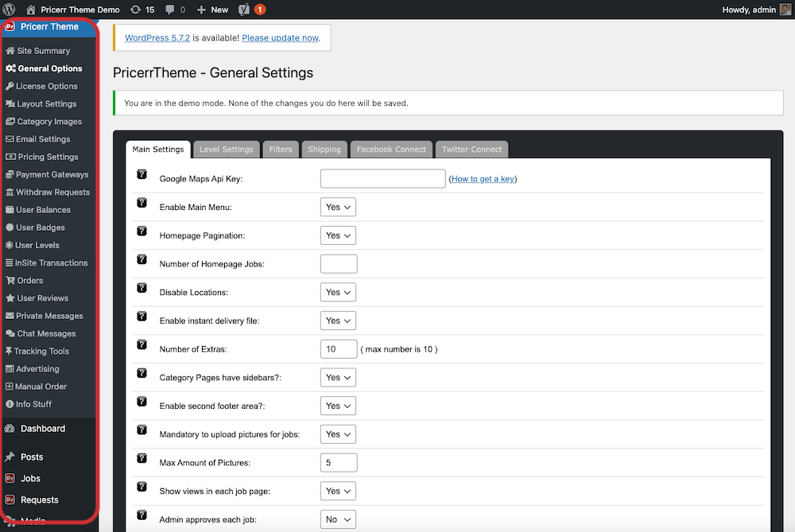
Task: Click the Dashboard gauge icon
Action: [x=10, y=429]
